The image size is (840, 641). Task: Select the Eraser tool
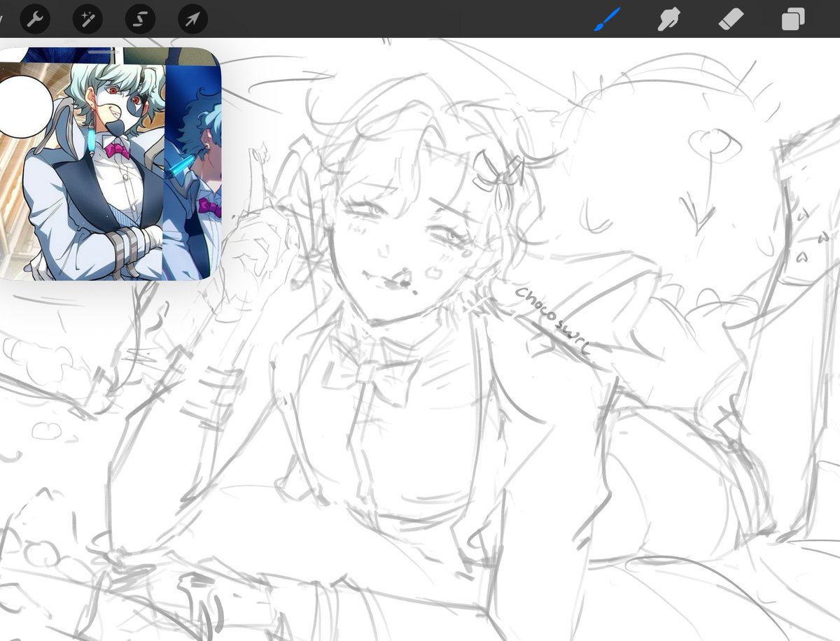[x=731, y=19]
